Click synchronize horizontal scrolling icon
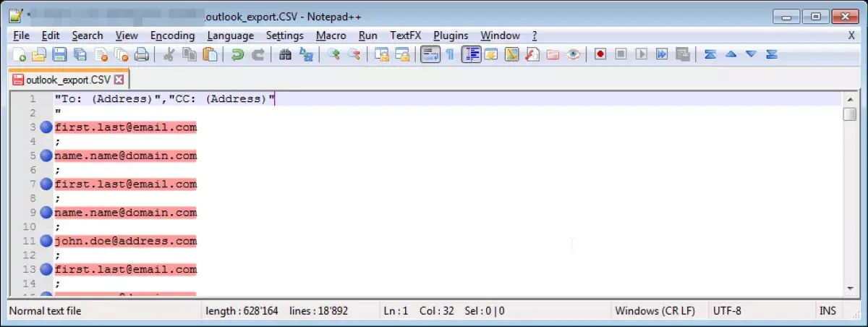868x327 pixels. 401,54
